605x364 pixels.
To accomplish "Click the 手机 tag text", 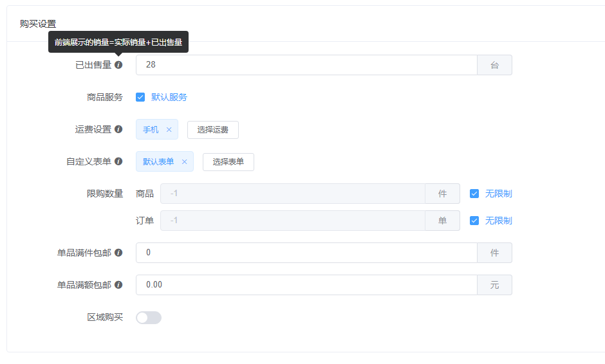I will (x=151, y=129).
